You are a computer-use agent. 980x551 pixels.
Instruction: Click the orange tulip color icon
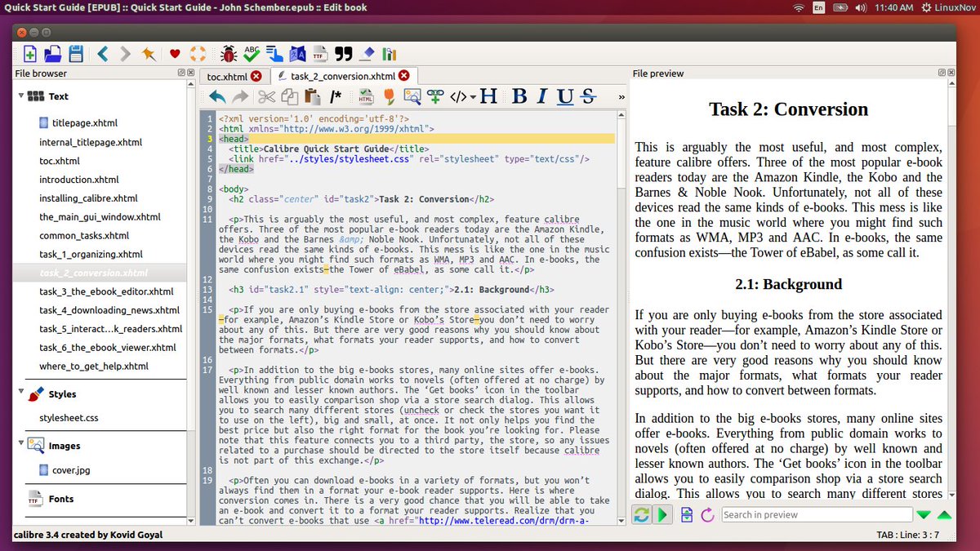point(390,96)
